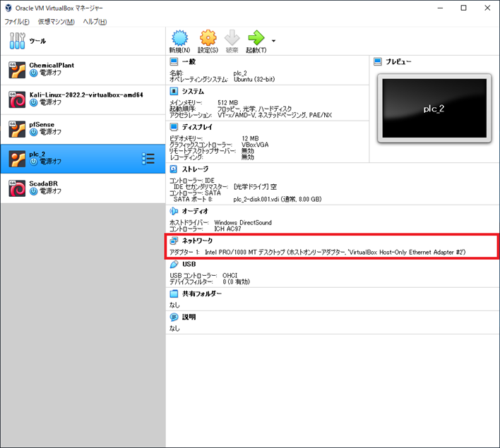Maximize the VirtualBox Manager window
The width and height of the screenshot is (500, 448).
click(x=464, y=8)
